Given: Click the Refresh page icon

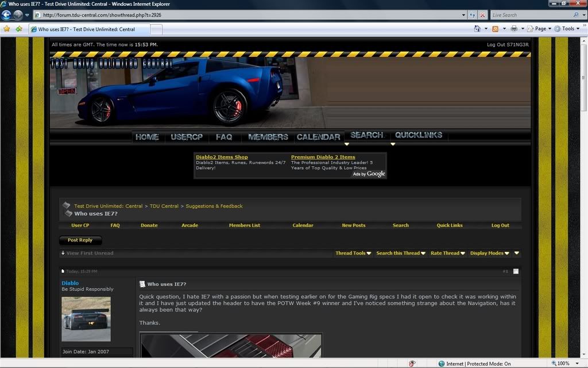Looking at the screenshot, I should click(x=472, y=15).
